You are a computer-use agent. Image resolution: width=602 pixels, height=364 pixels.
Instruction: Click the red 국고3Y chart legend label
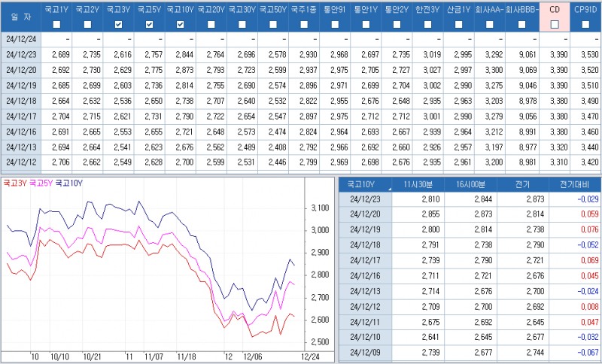(15, 182)
